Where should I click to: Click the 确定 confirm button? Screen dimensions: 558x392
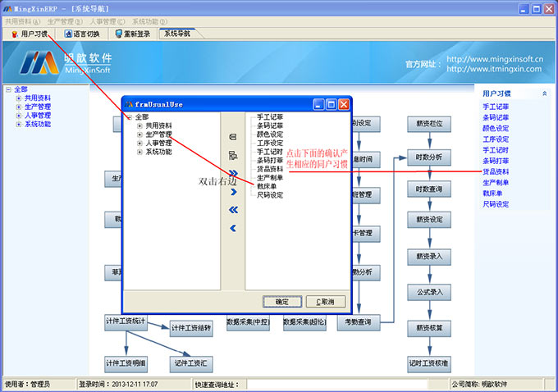282,302
